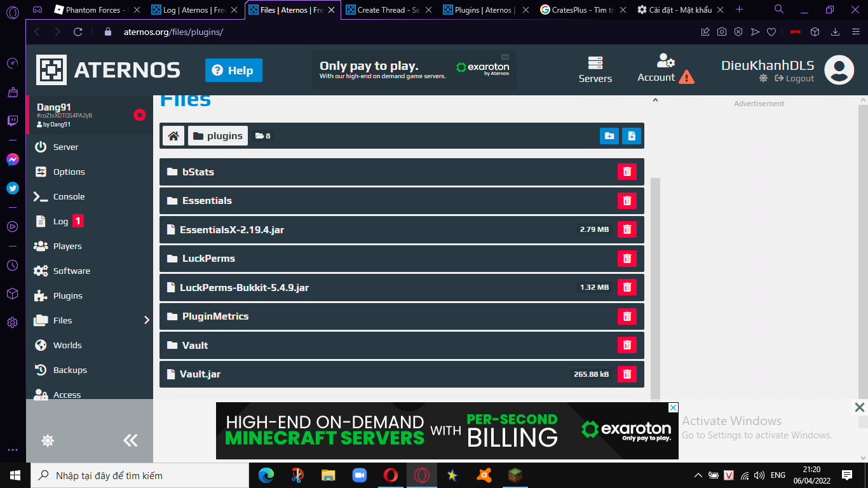Expand the Files submenu arrow
The height and width of the screenshot is (488, 868).
[x=147, y=320]
